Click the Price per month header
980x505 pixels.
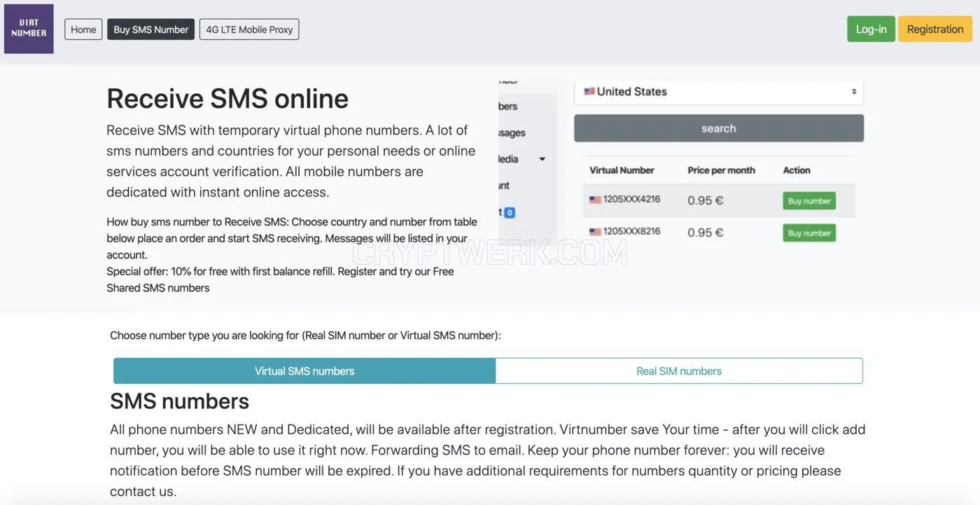(721, 170)
